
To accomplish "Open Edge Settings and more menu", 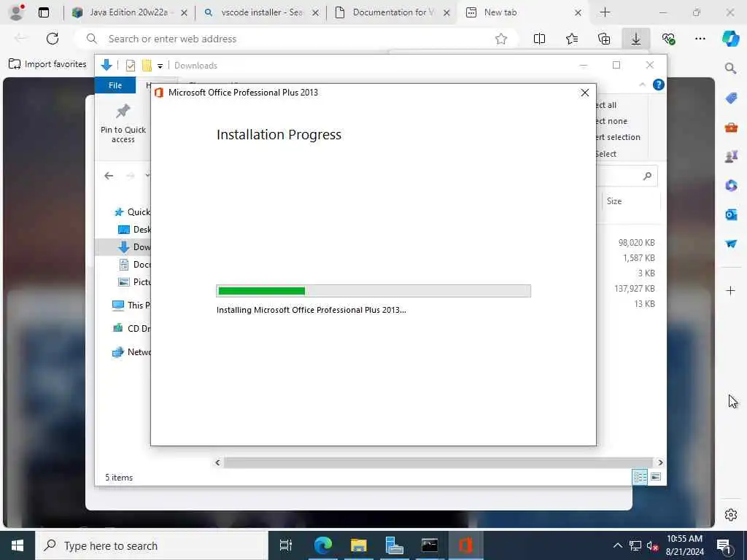I will (700, 39).
